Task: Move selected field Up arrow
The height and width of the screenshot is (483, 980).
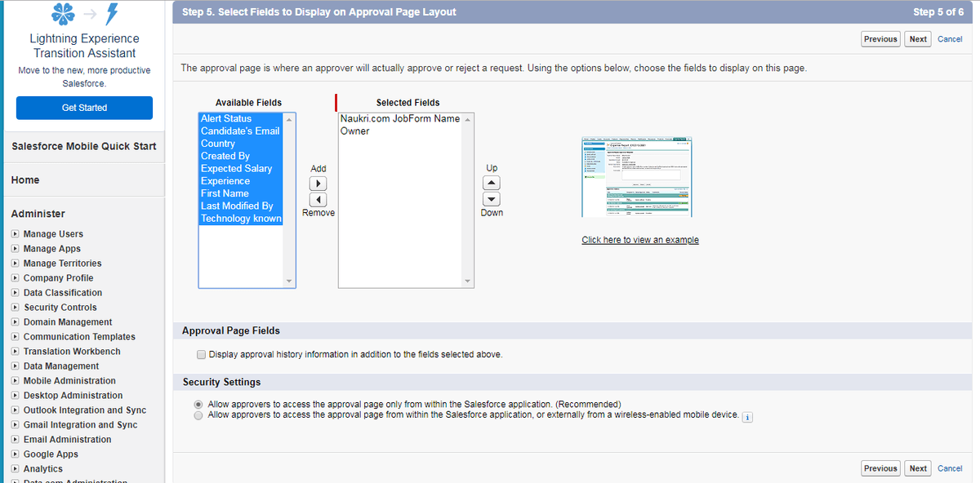Action: (x=492, y=183)
